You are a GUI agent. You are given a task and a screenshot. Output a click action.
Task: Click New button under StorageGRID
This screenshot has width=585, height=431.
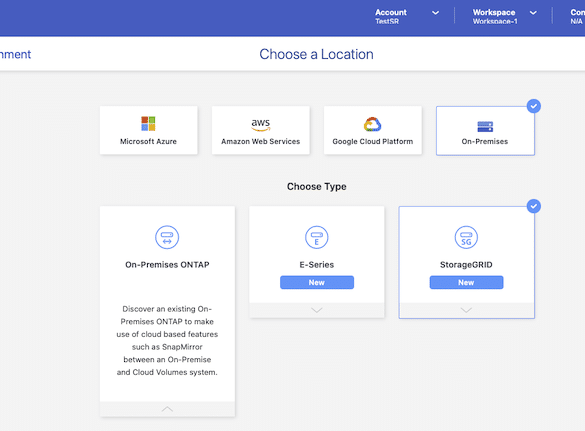466,282
